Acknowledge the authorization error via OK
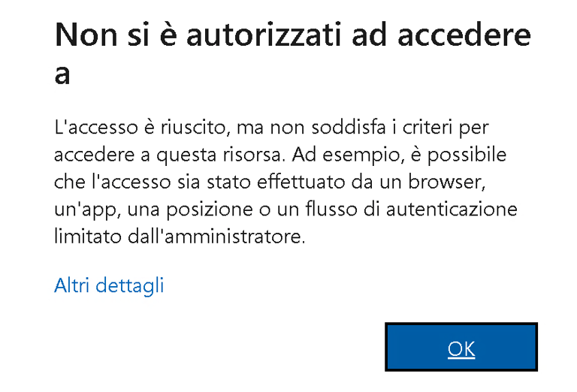 click(x=461, y=347)
